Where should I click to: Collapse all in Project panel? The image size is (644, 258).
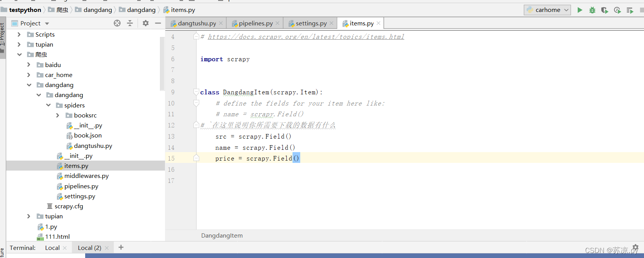pyautogui.click(x=130, y=23)
